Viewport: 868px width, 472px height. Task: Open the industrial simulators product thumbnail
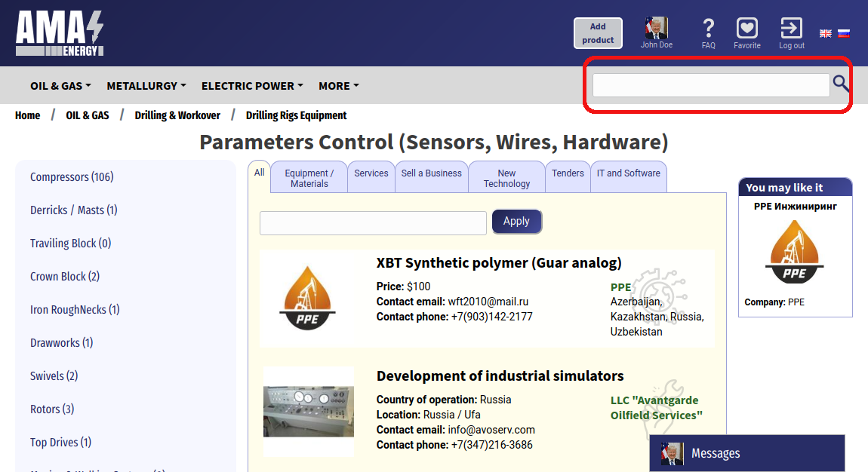[309, 411]
